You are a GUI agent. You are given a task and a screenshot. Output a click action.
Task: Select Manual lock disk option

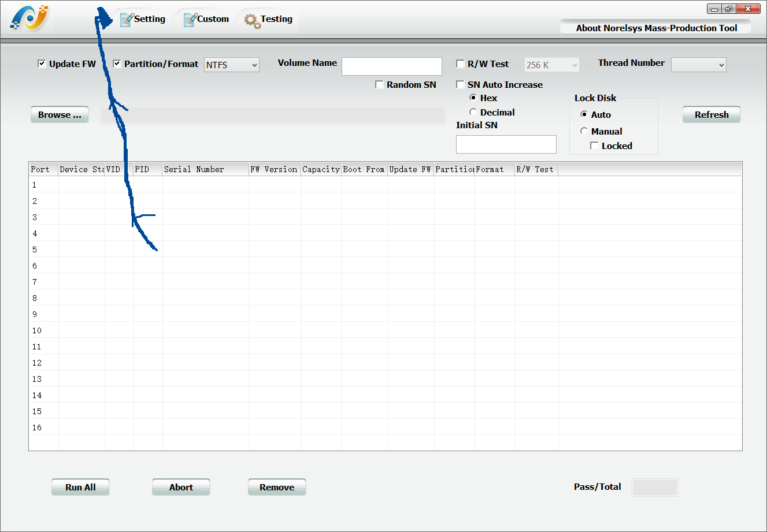pos(584,131)
